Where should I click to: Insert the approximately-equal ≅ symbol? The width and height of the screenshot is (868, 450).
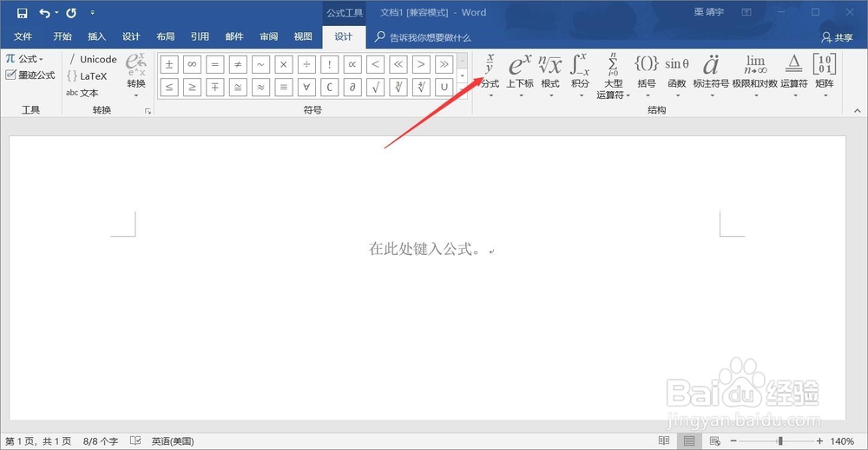238,88
